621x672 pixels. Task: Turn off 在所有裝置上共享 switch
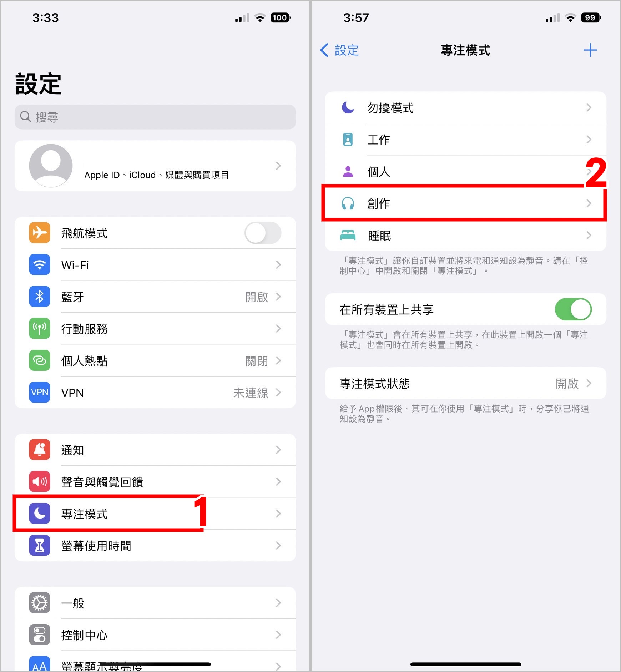(573, 309)
